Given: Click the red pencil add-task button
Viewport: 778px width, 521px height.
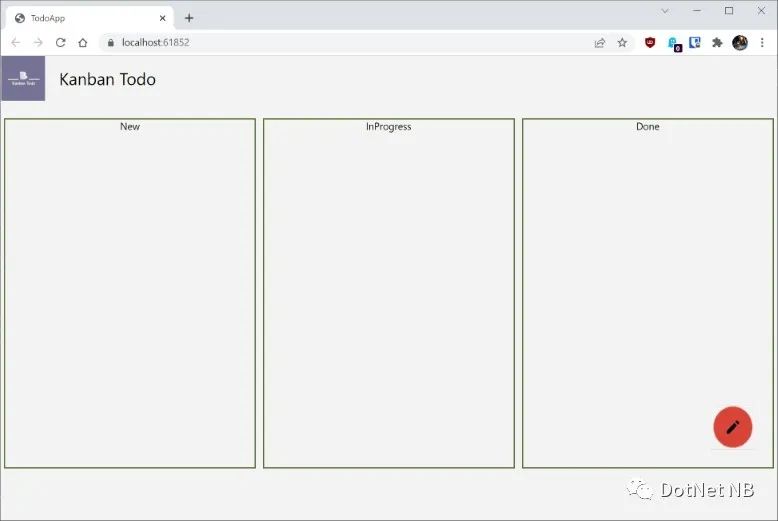Looking at the screenshot, I should click(732, 427).
